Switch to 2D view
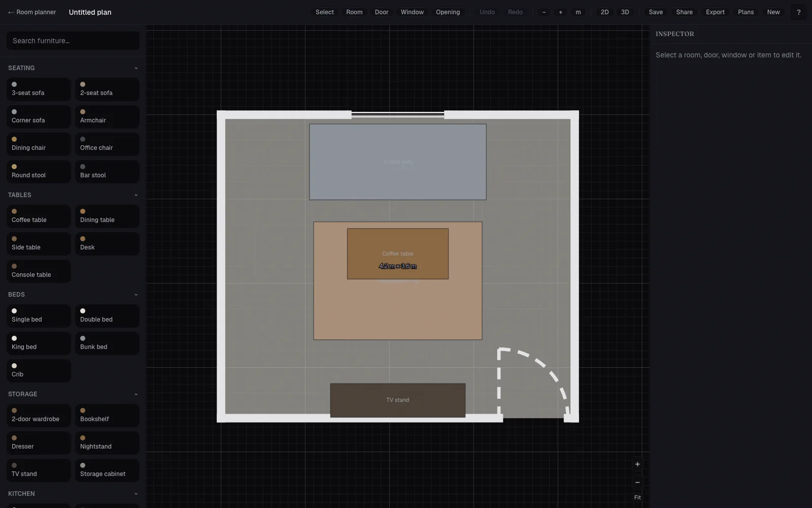Image resolution: width=812 pixels, height=508 pixels. tap(604, 12)
